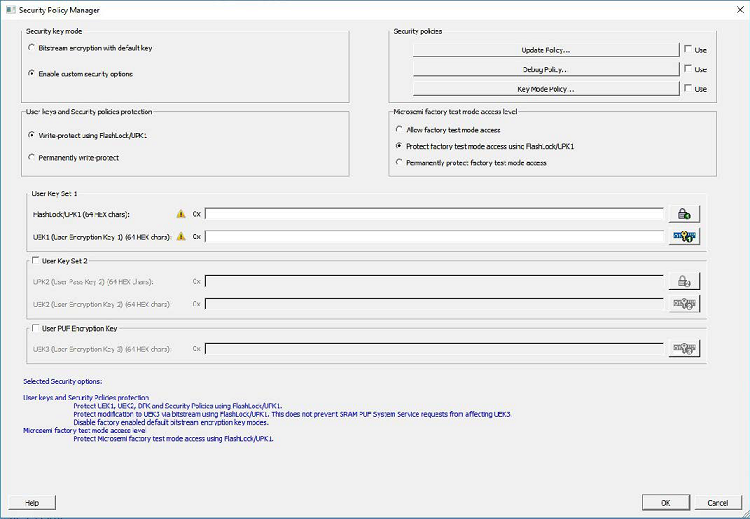
Task: Click the FlashLock/UPK1 lock generator icon
Action: [684, 213]
